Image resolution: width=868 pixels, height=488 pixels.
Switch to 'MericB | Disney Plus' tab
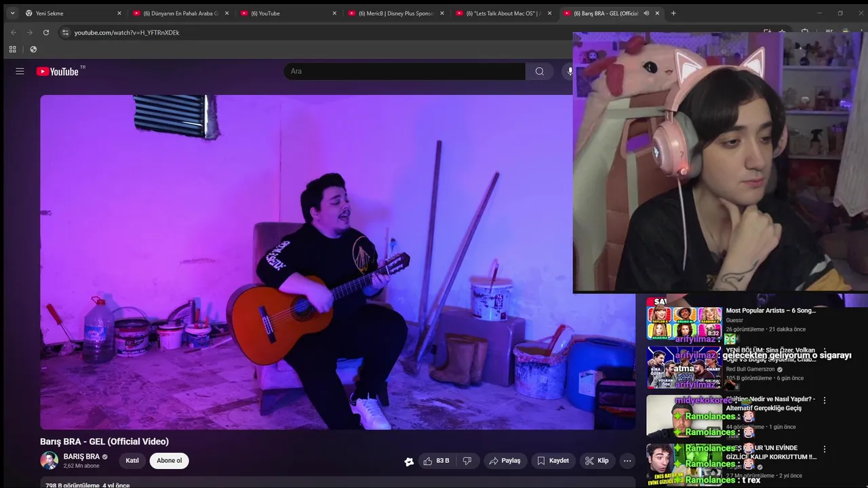click(396, 13)
